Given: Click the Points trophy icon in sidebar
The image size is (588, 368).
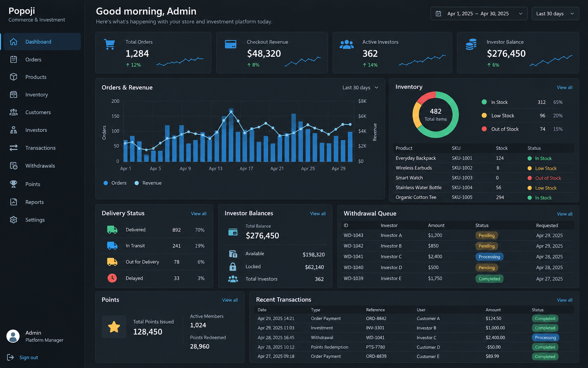Looking at the screenshot, I should tap(13, 184).
